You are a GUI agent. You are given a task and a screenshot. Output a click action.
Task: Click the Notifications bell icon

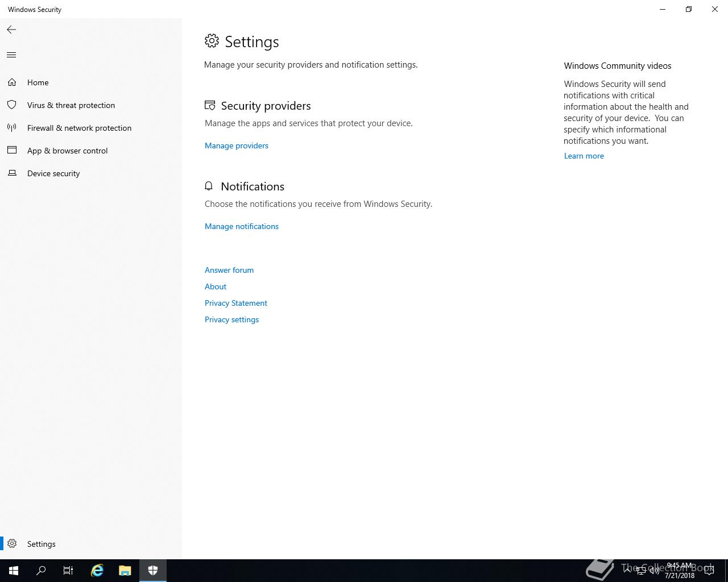[x=209, y=186]
